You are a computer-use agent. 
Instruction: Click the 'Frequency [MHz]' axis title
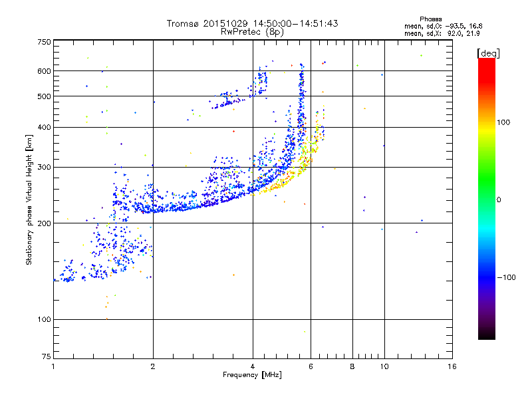(x=252, y=375)
